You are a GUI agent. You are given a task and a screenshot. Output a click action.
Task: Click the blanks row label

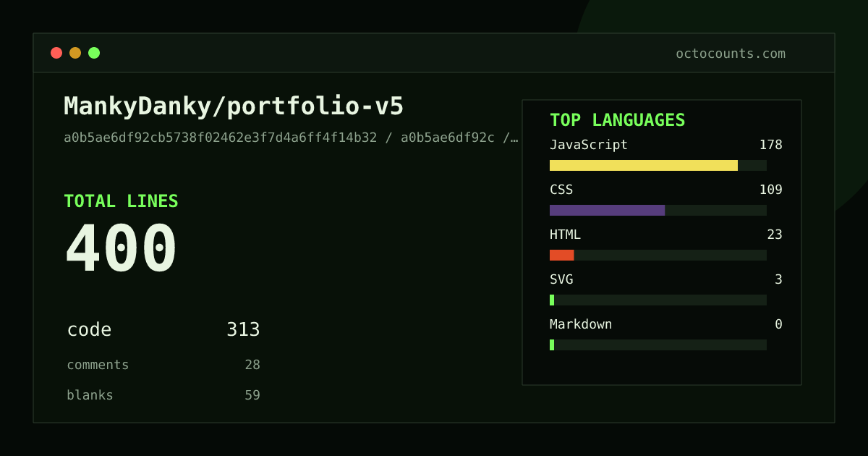click(x=90, y=395)
